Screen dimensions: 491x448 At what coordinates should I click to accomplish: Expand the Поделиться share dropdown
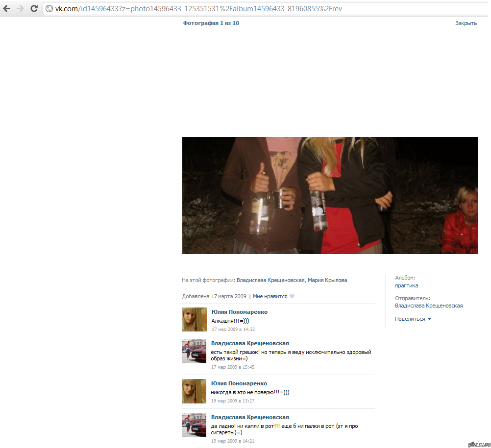(413, 319)
